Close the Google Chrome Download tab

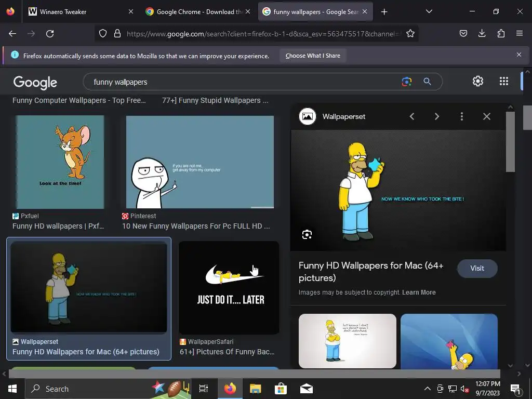pyautogui.click(x=248, y=11)
